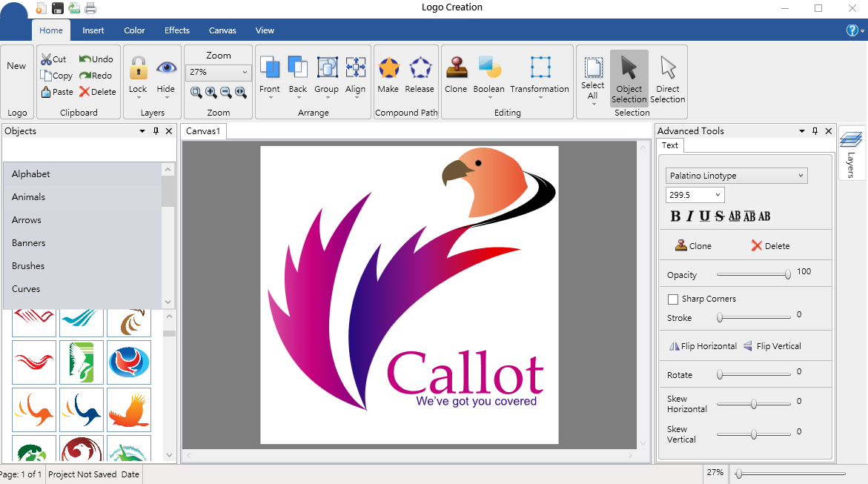
Task: Create a New logo
Action: point(16,66)
